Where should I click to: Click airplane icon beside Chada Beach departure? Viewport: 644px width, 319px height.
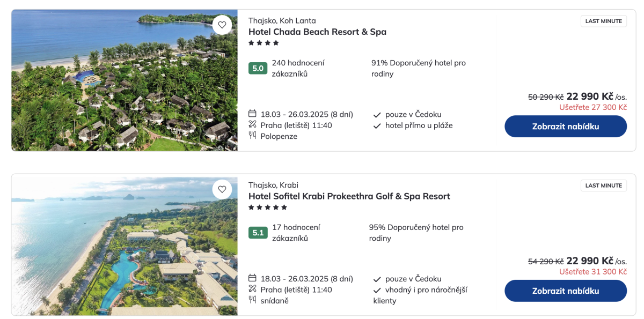[x=252, y=124]
